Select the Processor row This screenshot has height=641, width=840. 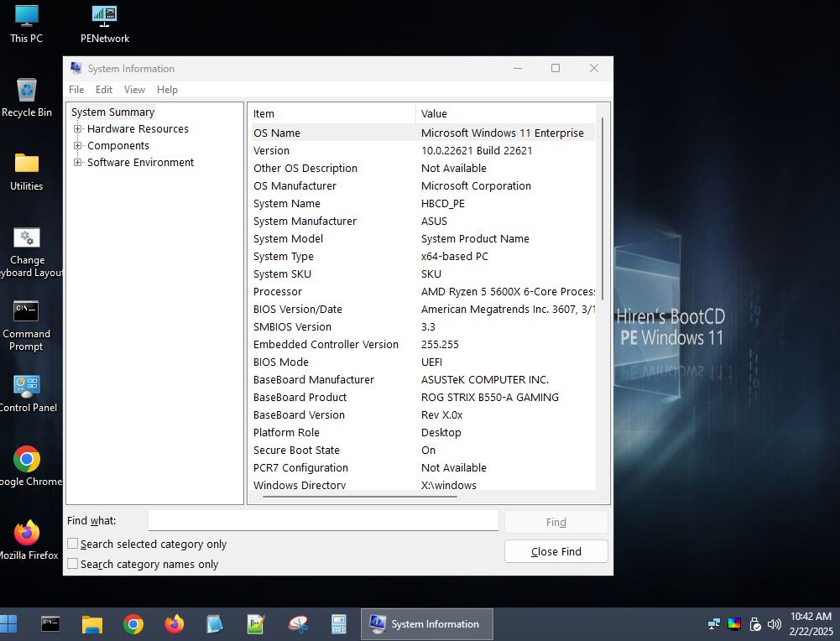coord(423,291)
